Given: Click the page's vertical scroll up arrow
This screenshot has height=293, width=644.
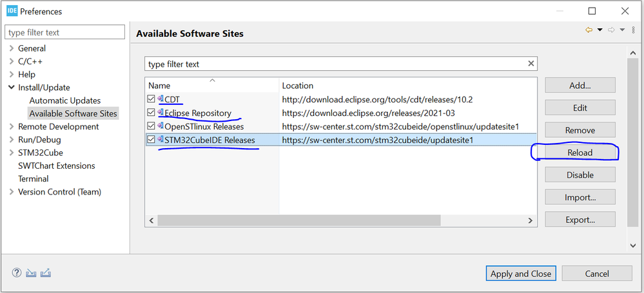Looking at the screenshot, I should click(x=632, y=52).
